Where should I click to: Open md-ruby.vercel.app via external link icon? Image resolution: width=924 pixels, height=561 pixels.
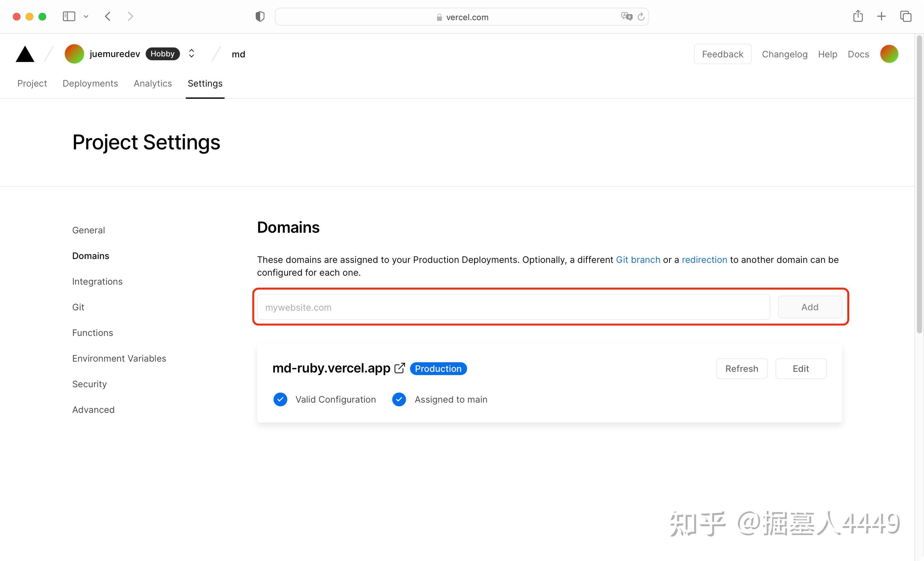click(399, 368)
